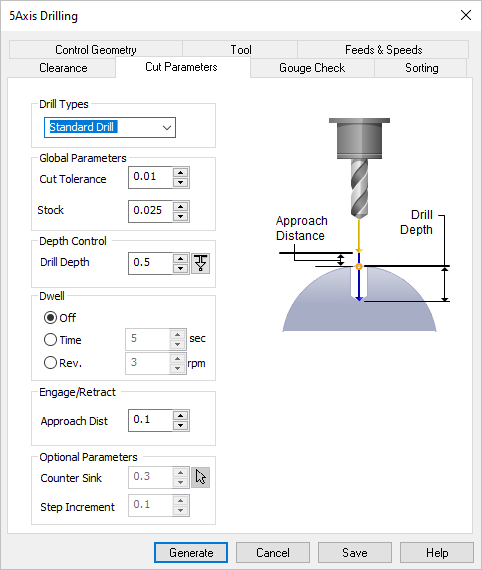Viewport: 482px width, 570px height.
Task: Increase Approach Dist with up arrow
Action: [181, 416]
